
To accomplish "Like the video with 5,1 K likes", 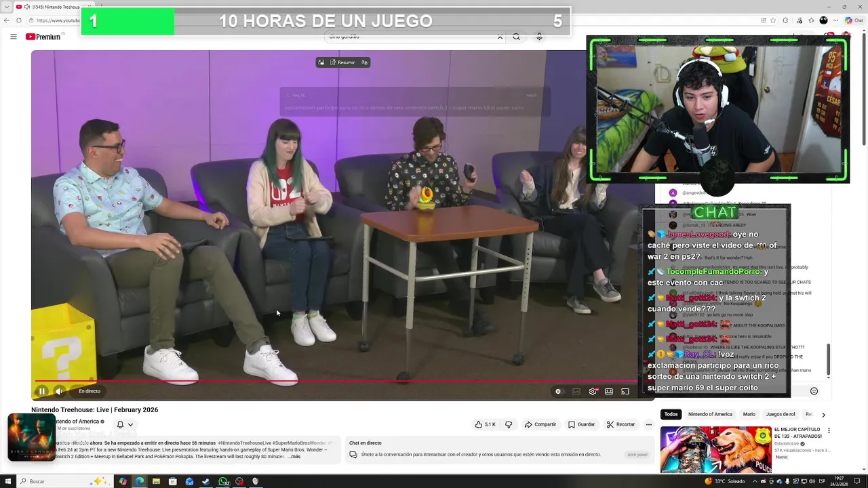I will point(486,424).
